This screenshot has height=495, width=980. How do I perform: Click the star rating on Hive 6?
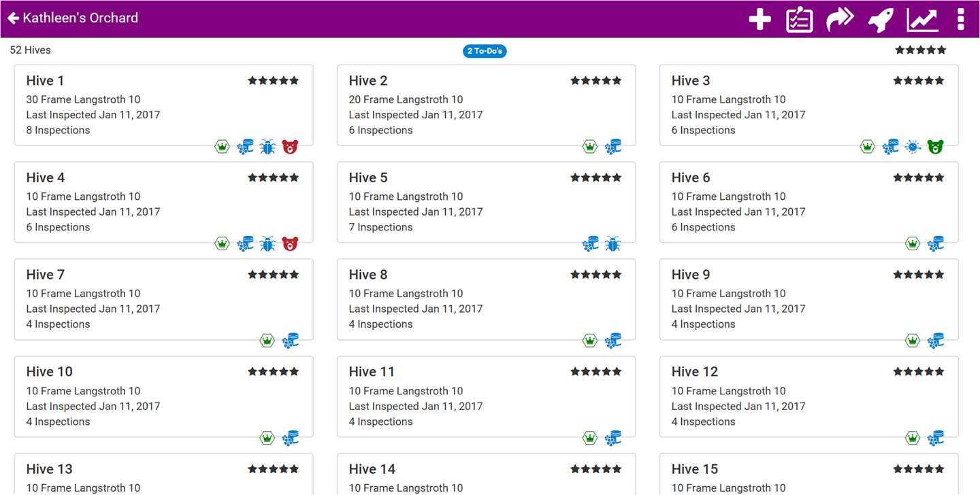pos(918,178)
